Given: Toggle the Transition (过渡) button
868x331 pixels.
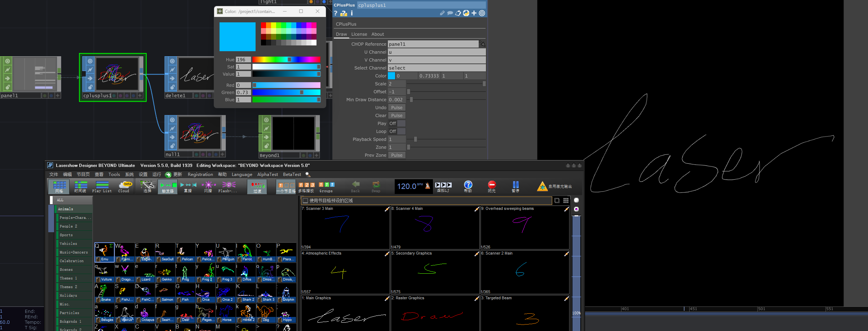Looking at the screenshot, I should click(257, 187).
